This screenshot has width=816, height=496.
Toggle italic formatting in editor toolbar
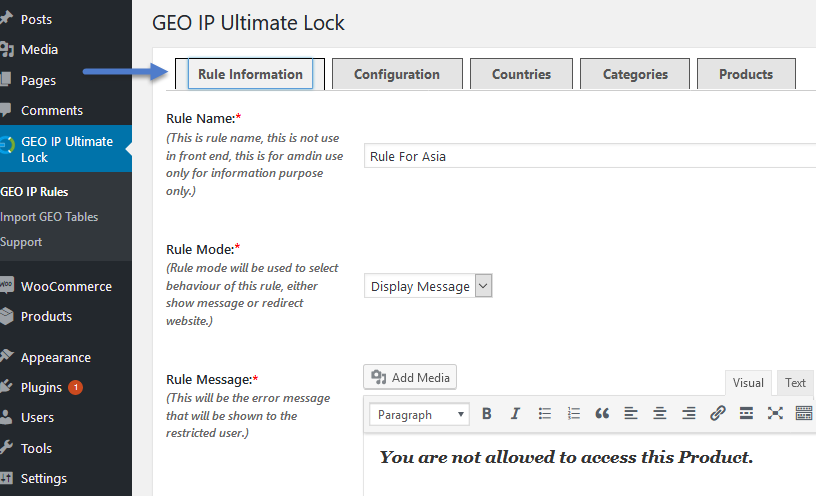tap(515, 414)
